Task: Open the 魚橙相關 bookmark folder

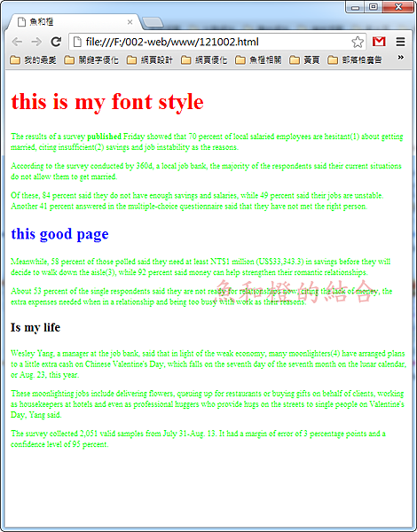Action: [258, 60]
